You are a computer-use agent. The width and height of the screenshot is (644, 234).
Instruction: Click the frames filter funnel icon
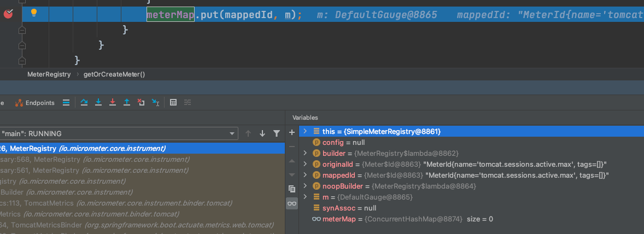pos(277,133)
